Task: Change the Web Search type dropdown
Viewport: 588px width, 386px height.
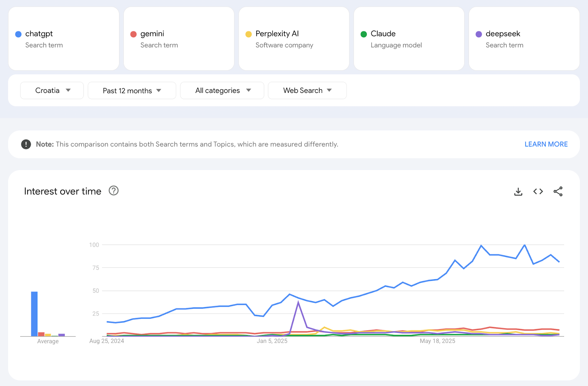Action: 307,90
